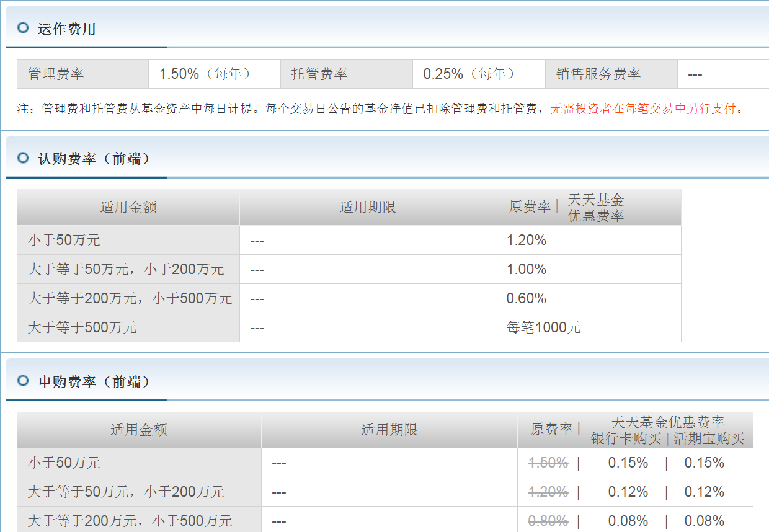This screenshot has height=532, width=769.
Task: Click the red text 无需投资者在每笔交易中另行支付
Action: point(642,109)
